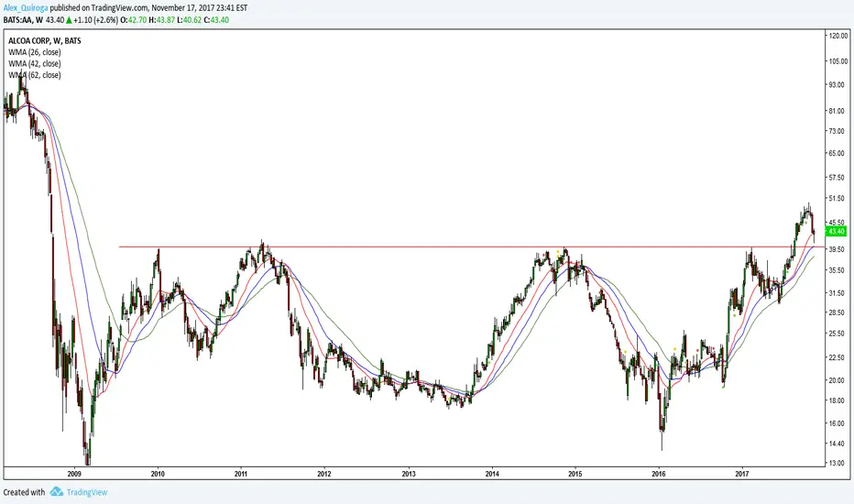Click the 22.50 price axis label
The image size is (854, 504).
click(x=836, y=357)
